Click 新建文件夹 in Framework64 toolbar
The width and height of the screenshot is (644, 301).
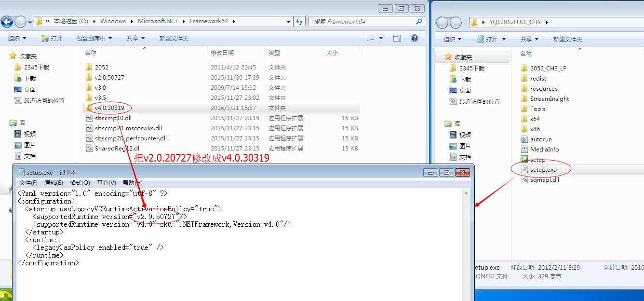[174, 38]
